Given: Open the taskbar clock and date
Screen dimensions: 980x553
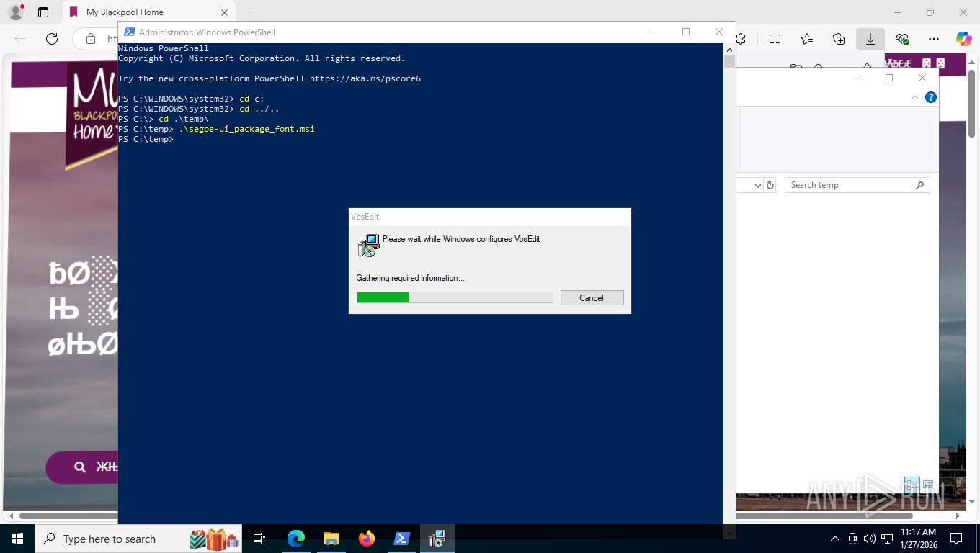Looking at the screenshot, I should pos(918,538).
